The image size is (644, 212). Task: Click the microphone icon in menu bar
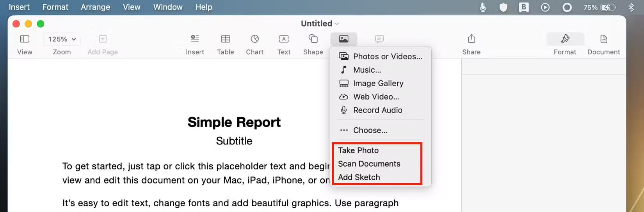pos(483,7)
